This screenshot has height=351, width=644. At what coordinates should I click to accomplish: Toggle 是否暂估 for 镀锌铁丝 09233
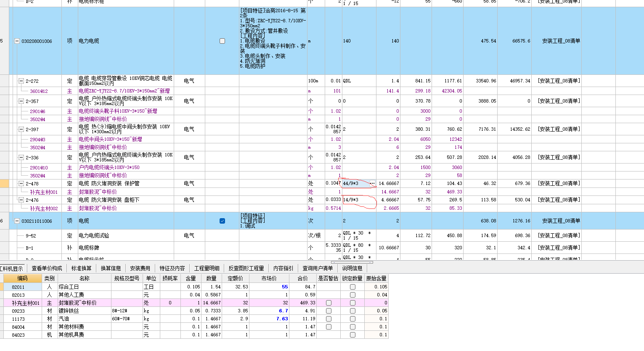tap(329, 311)
